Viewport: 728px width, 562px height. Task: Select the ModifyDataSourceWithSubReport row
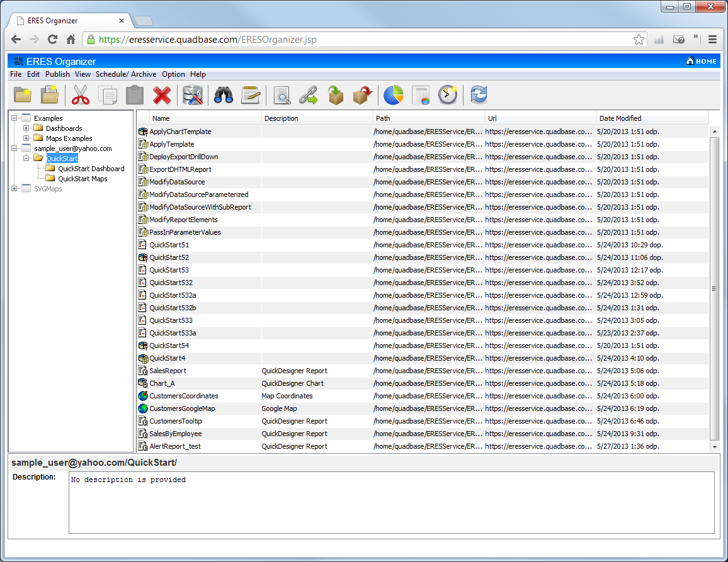[x=423, y=207]
